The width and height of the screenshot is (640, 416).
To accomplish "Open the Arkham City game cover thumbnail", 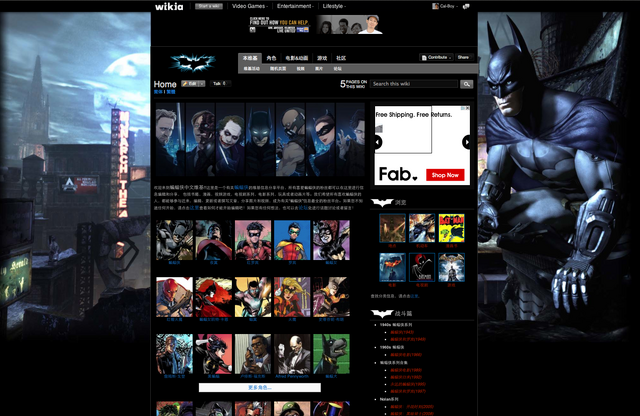I will pos(451,267).
